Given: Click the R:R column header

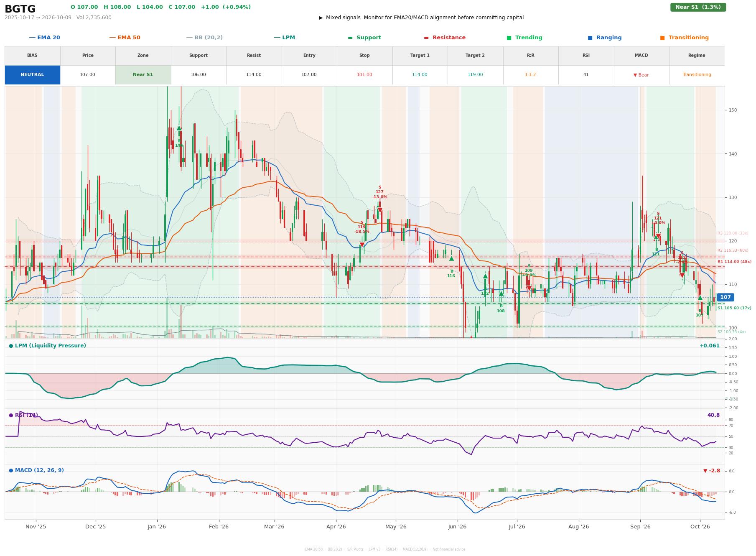Looking at the screenshot, I should [x=530, y=56].
